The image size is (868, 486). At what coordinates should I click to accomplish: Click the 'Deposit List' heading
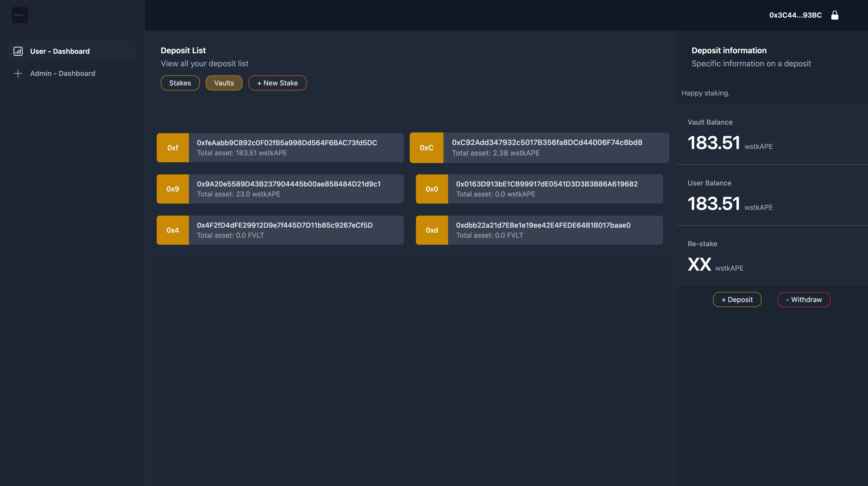click(x=183, y=51)
